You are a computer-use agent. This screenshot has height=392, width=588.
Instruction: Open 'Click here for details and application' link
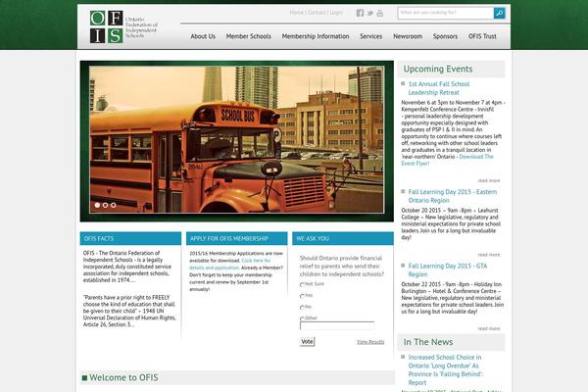click(229, 264)
